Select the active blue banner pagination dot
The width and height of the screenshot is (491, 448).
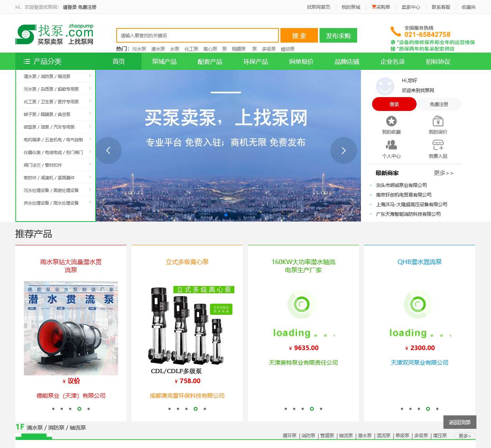pyautogui.click(x=226, y=215)
